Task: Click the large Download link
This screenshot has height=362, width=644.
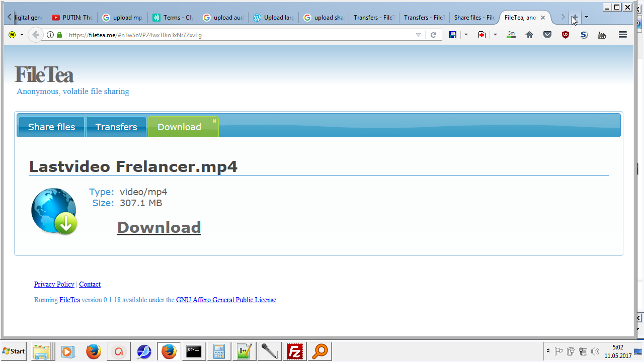Action: pos(159,227)
